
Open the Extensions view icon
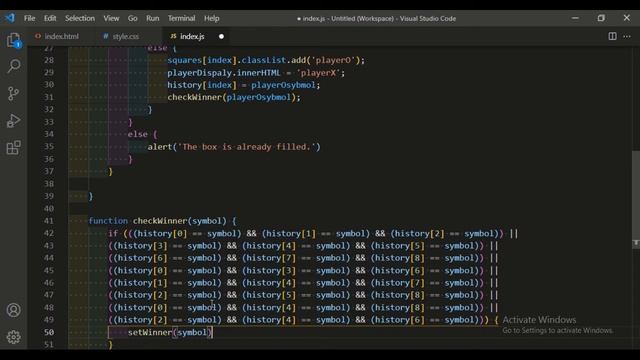click(13, 147)
